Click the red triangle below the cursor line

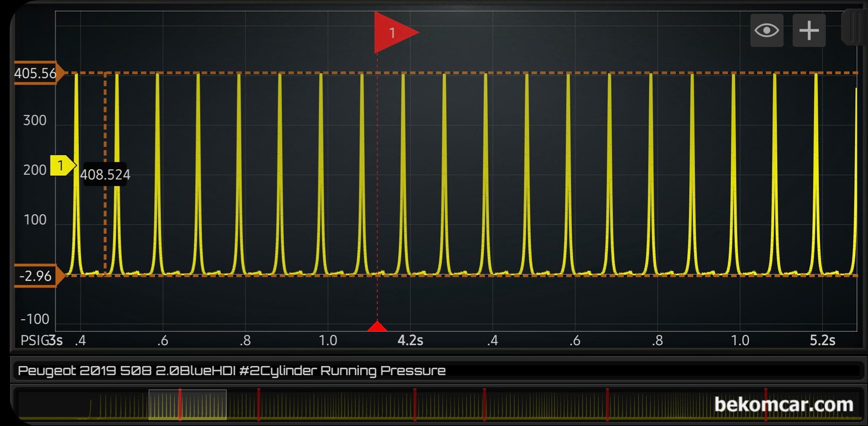click(378, 327)
